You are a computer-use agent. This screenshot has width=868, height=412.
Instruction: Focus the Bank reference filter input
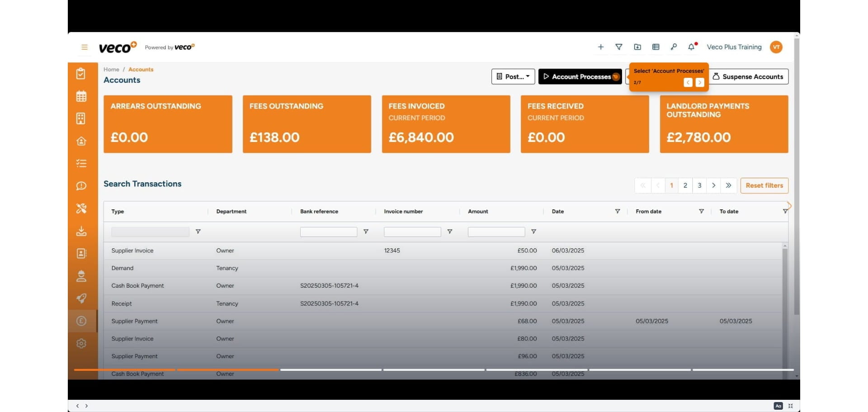pos(329,232)
